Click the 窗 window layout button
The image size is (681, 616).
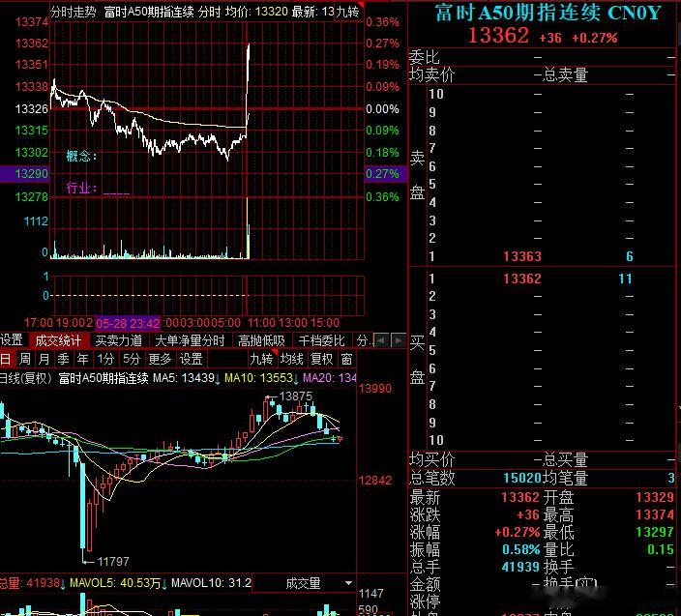point(346,359)
